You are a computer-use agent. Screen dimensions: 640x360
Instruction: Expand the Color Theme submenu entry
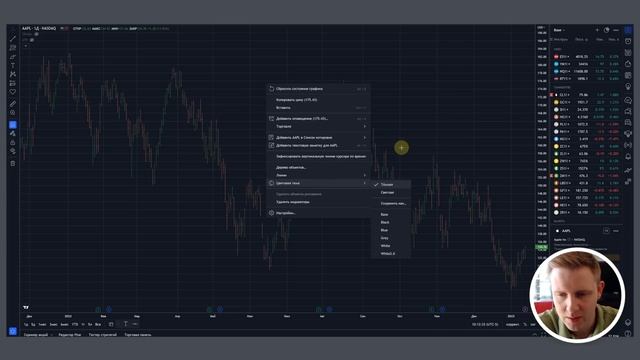coord(318,183)
